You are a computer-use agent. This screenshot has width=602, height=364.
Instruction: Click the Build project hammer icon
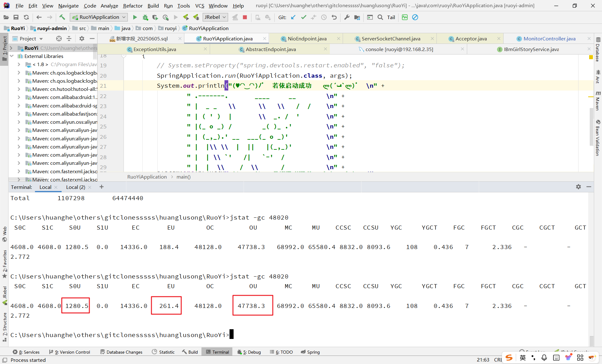(62, 17)
